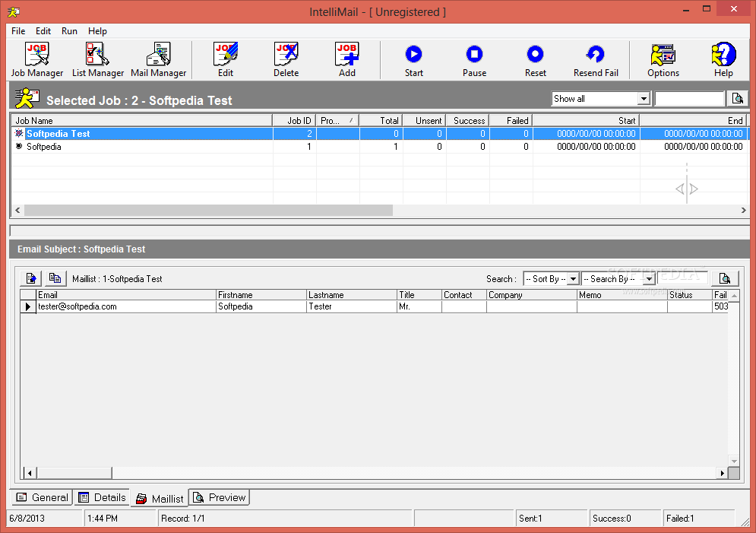The height and width of the screenshot is (533, 756).
Task: Click job list scroll left arrow
Action: pyautogui.click(x=17, y=210)
